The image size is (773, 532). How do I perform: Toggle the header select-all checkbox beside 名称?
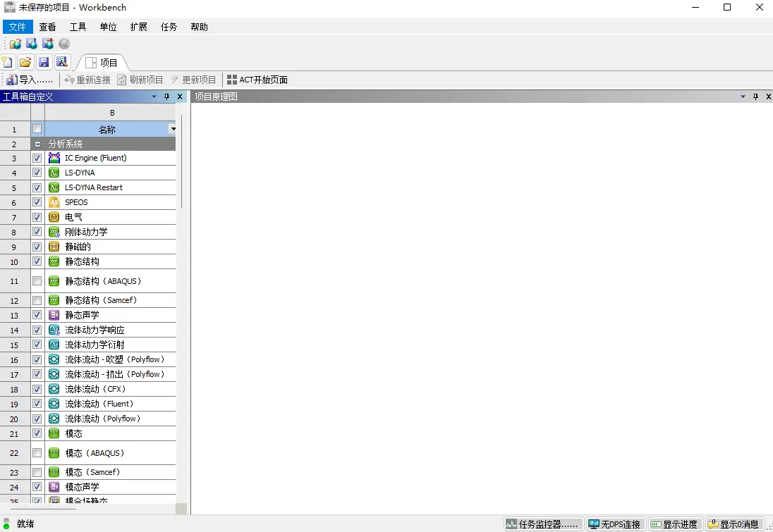(37, 129)
